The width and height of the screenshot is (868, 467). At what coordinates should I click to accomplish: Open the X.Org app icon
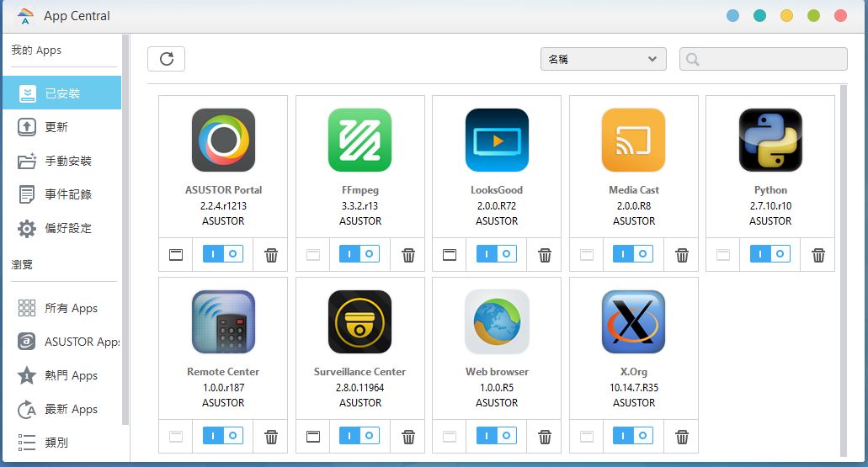click(633, 322)
